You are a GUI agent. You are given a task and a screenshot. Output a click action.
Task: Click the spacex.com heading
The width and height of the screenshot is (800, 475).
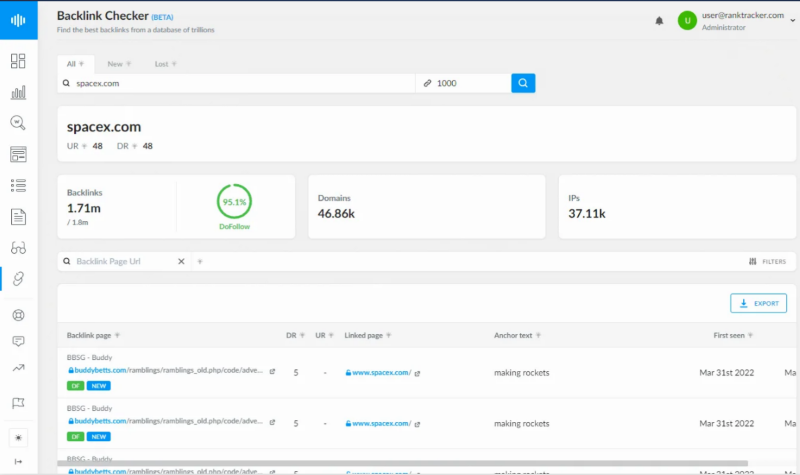(104, 127)
